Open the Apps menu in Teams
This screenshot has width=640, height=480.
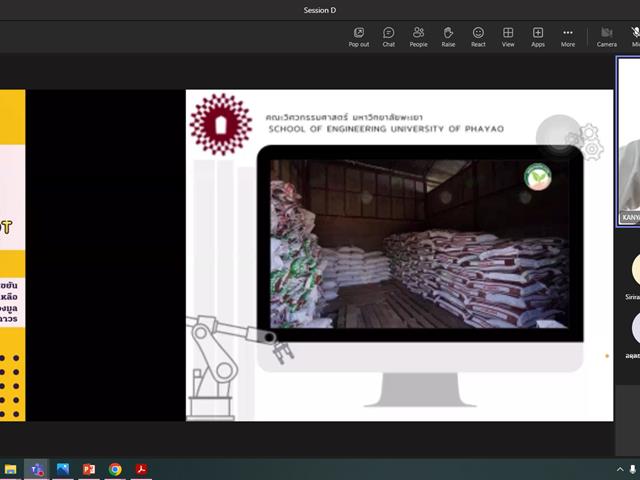coord(538,37)
